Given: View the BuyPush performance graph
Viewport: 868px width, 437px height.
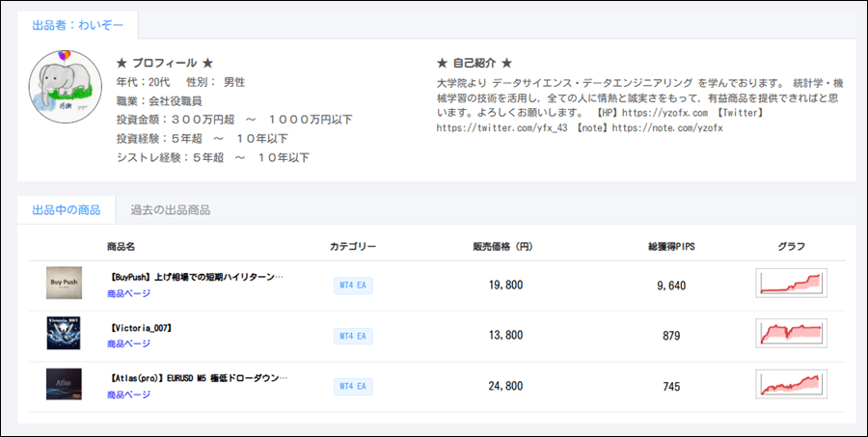Looking at the screenshot, I should click(x=791, y=284).
